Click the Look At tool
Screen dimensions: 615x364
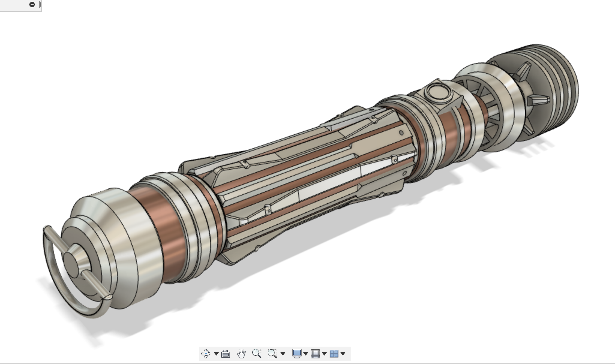point(226,354)
